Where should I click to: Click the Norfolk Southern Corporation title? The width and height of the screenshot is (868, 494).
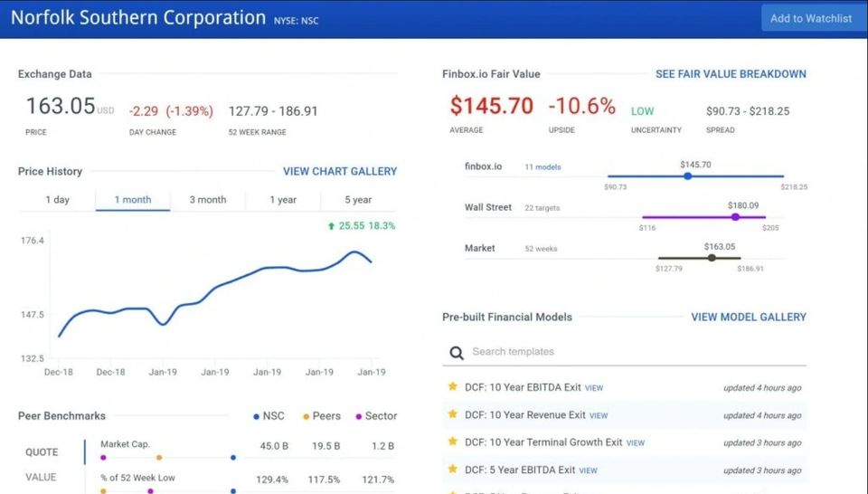click(x=138, y=18)
